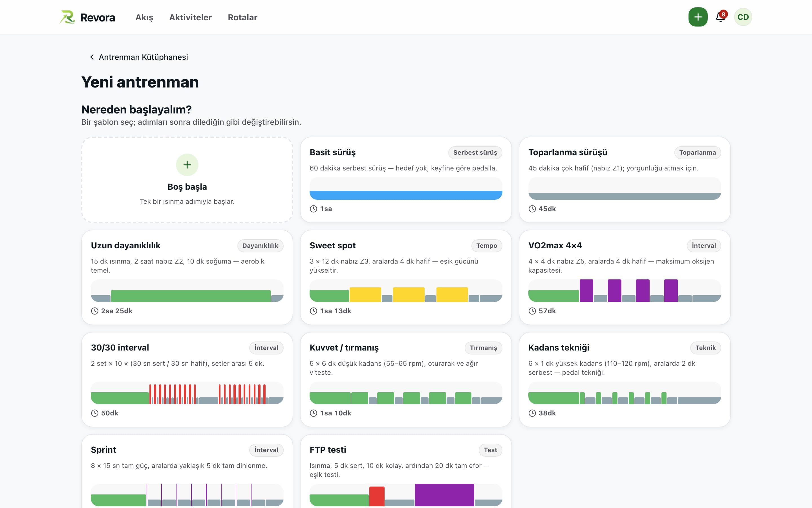The height and width of the screenshot is (508, 812).
Task: Click the FTP testi card title
Action: [x=328, y=450]
